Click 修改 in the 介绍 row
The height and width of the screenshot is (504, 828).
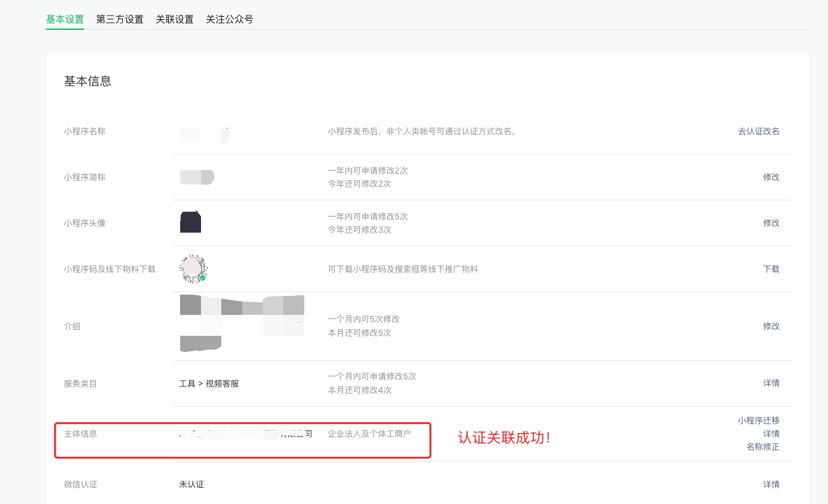click(771, 326)
